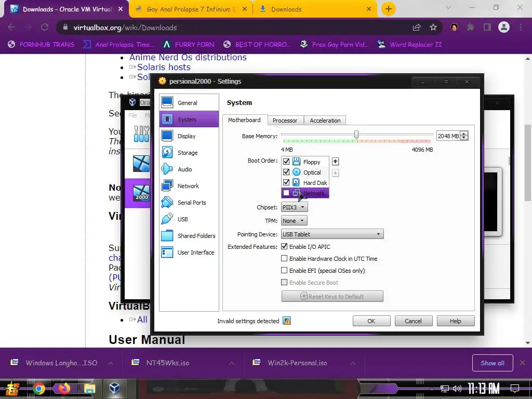Click Help in the Settings dialog
Viewport: 532px width, 399px height.
pos(456,321)
